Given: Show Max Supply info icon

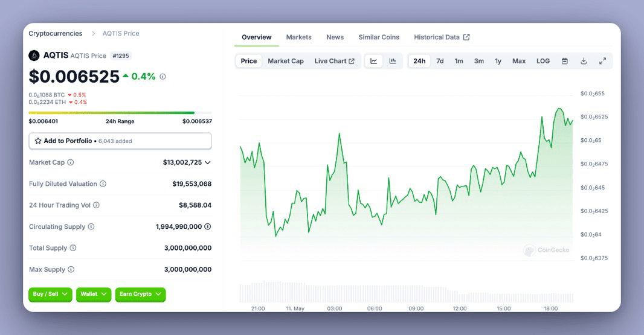Looking at the screenshot, I should point(71,269).
